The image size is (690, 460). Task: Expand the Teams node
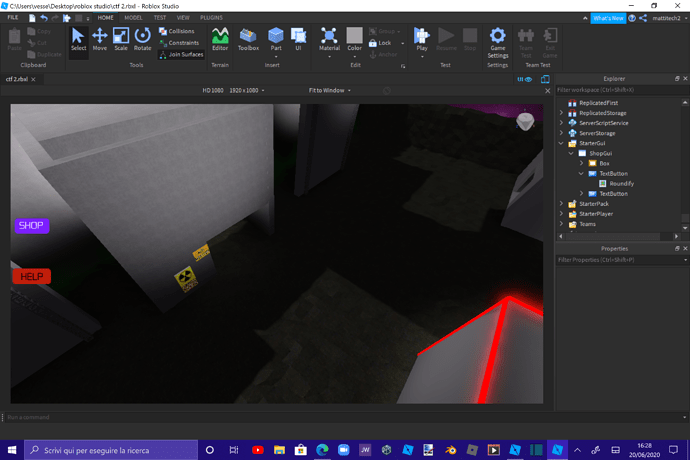(561, 224)
